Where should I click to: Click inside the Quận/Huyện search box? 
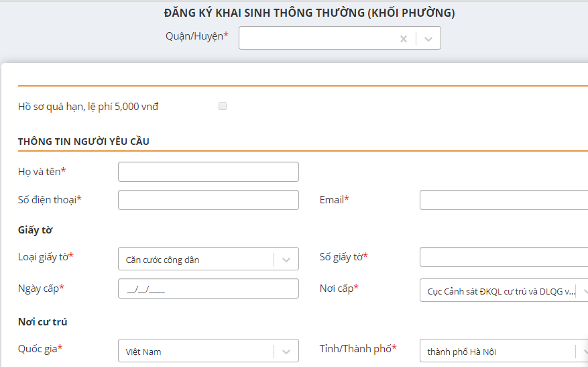(x=315, y=39)
